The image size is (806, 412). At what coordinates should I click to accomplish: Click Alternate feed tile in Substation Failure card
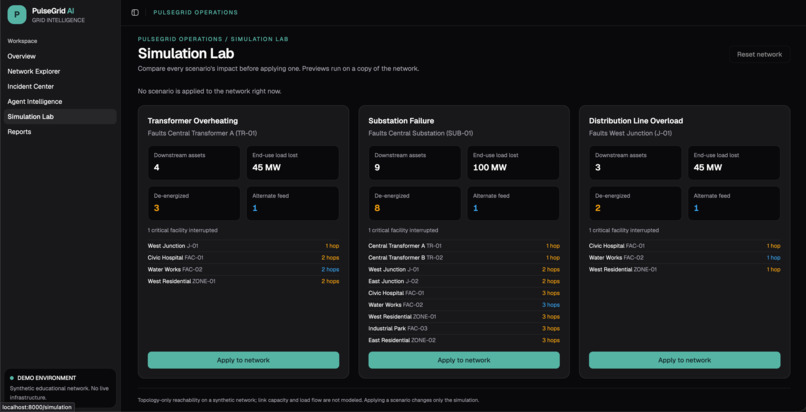click(513, 203)
